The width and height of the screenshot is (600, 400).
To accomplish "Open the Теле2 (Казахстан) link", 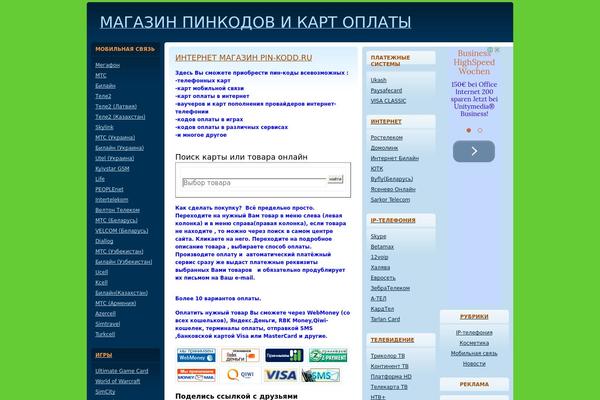I will [120, 117].
